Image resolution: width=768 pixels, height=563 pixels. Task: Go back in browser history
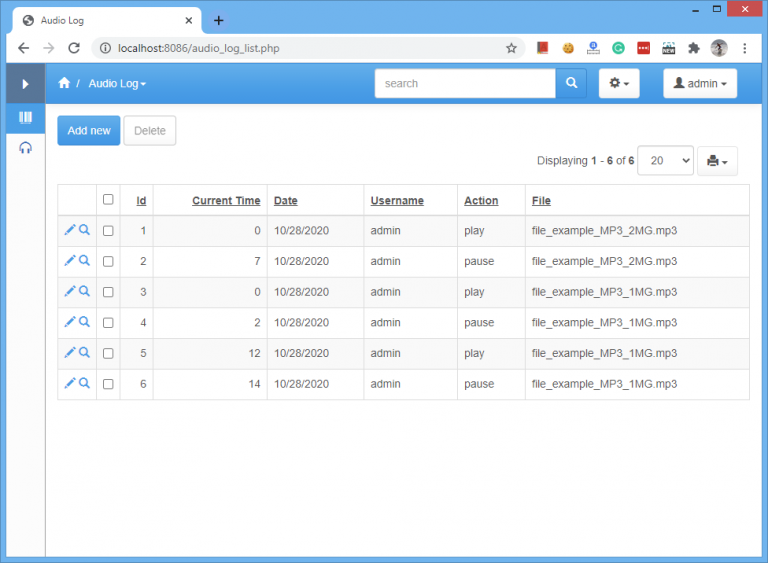point(23,48)
